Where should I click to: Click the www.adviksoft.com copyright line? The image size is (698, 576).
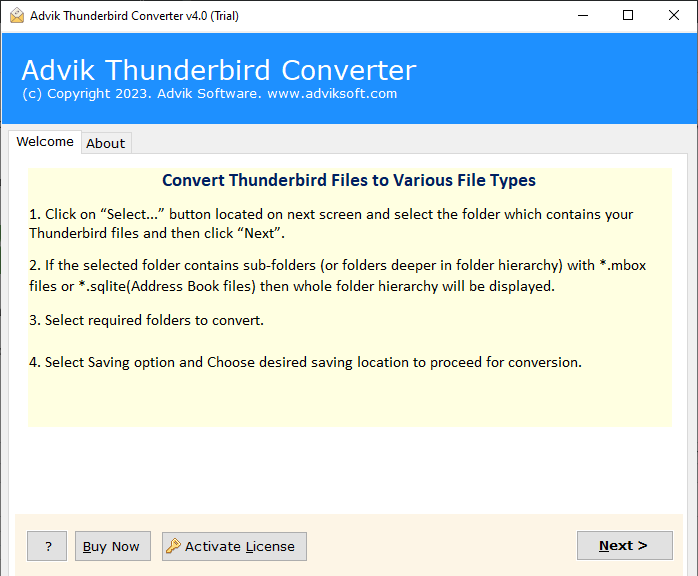click(x=210, y=94)
